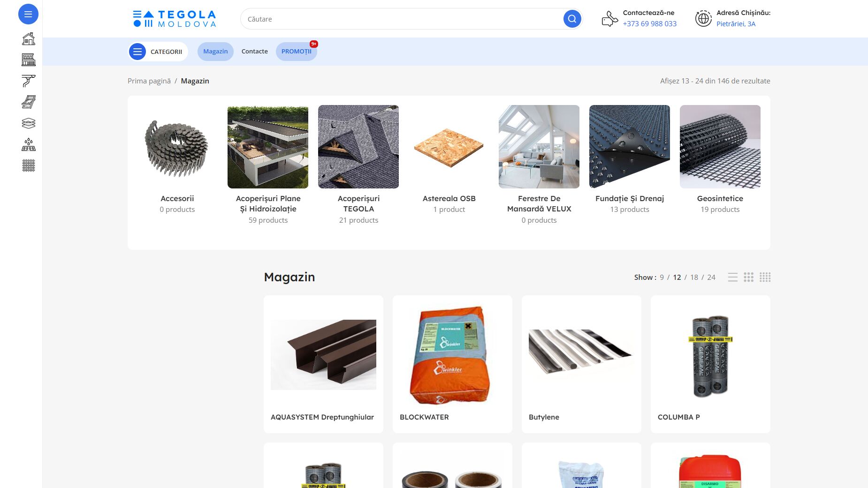The height and width of the screenshot is (488, 868).
Task: Select the Magazin menu item
Action: pos(215,52)
